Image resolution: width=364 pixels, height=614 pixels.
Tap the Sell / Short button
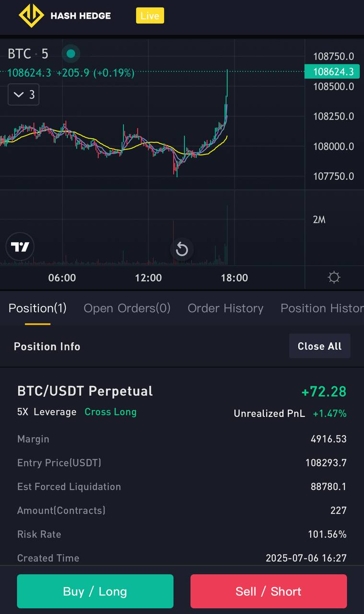(x=268, y=591)
